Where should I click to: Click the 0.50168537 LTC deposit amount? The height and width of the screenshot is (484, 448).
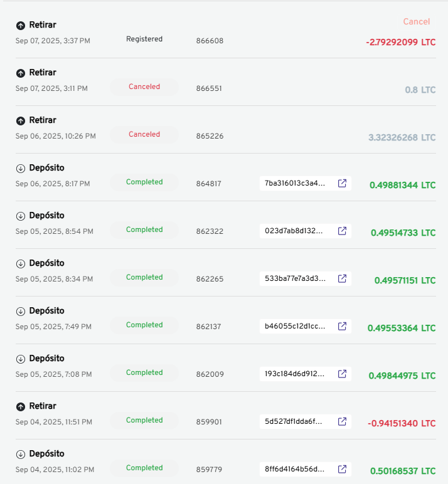pos(402,471)
